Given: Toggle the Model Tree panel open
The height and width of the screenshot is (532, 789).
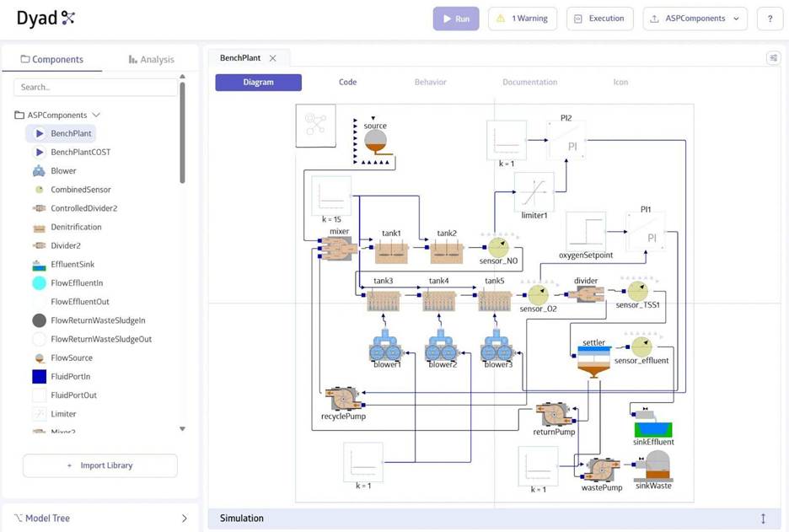Looking at the screenshot, I should [184, 518].
